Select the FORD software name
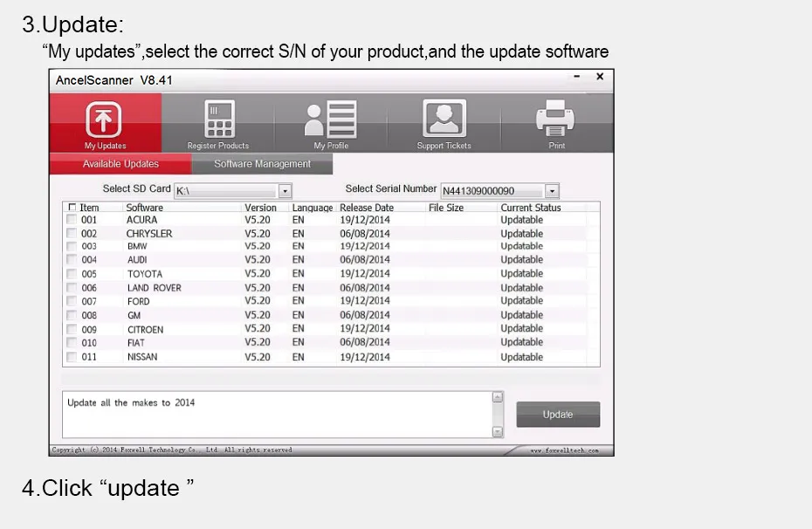The width and height of the screenshot is (812, 529). [138, 301]
